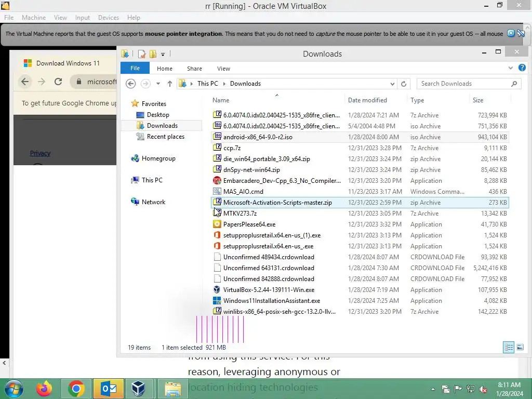The height and width of the screenshot is (399, 532).
Task: Launch Firefox from taskbar
Action: click(x=45, y=389)
